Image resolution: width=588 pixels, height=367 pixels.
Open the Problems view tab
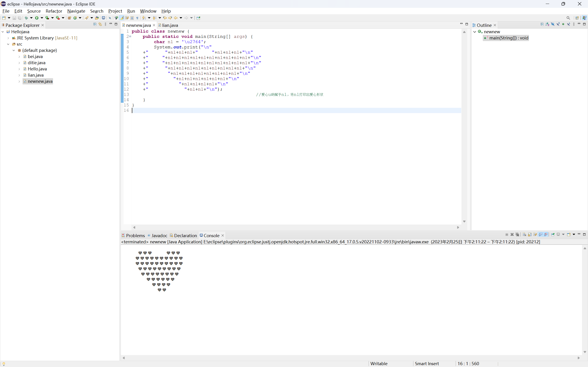(x=135, y=235)
